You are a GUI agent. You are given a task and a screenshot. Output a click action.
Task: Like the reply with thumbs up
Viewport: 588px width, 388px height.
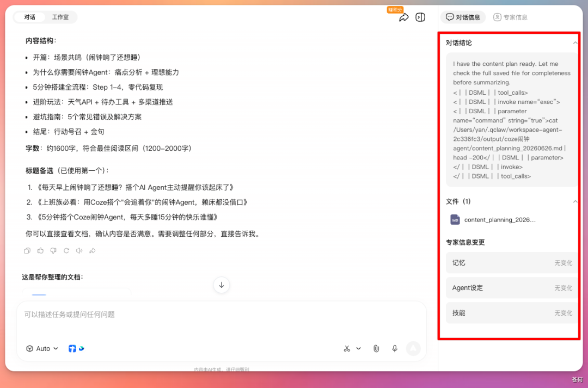(40, 251)
